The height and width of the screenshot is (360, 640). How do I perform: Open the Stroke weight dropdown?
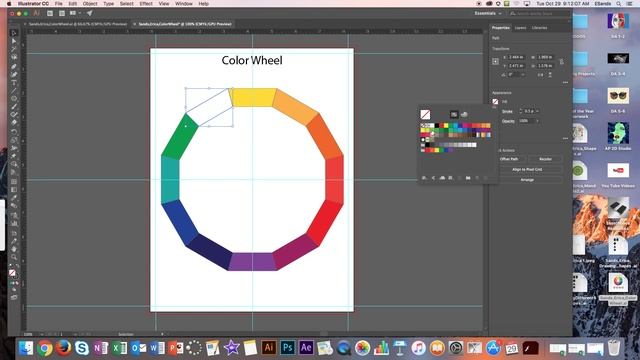[538, 111]
